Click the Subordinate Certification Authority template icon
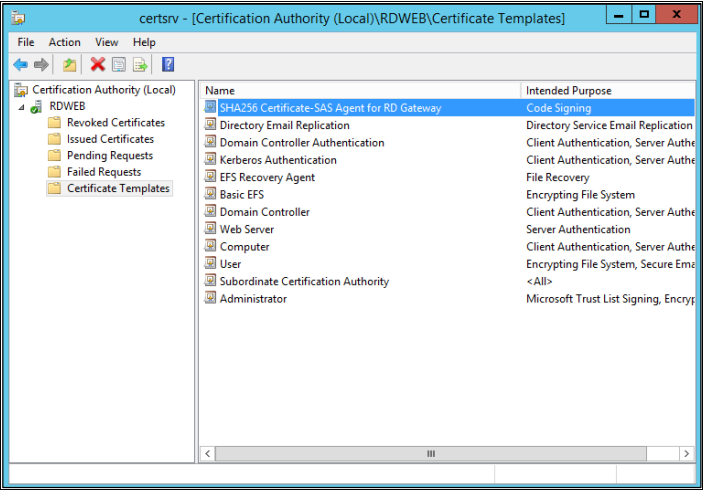This screenshot has width=703, height=490. pyautogui.click(x=210, y=280)
